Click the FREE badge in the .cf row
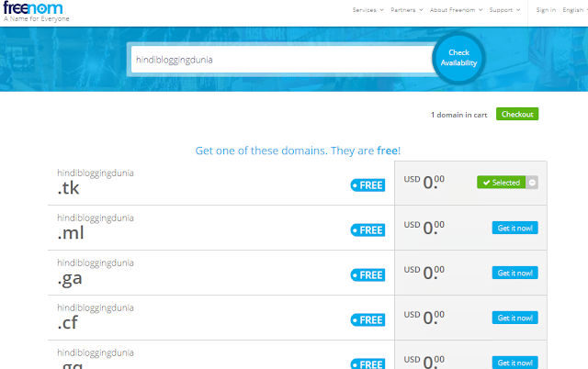The image size is (588, 369). [367, 320]
